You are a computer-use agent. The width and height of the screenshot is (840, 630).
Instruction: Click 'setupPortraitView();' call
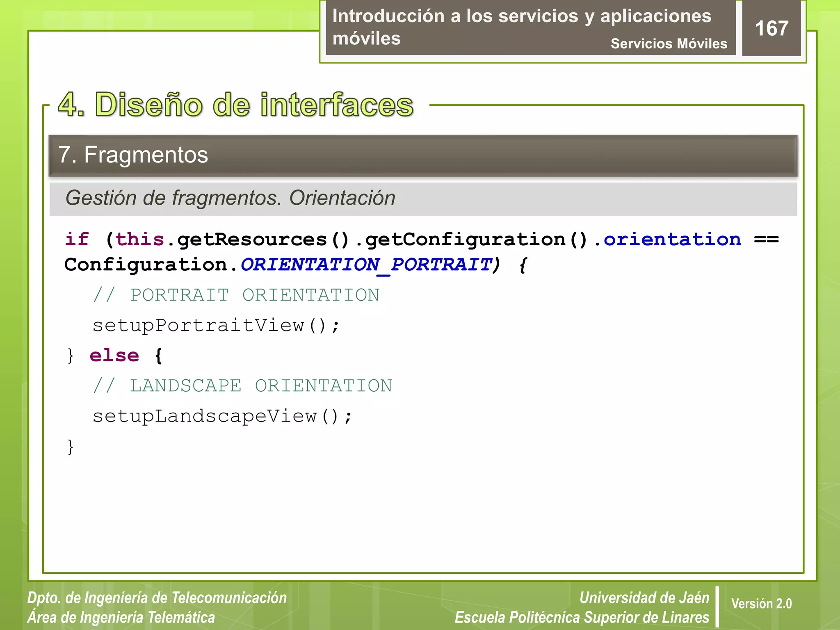coord(216,326)
